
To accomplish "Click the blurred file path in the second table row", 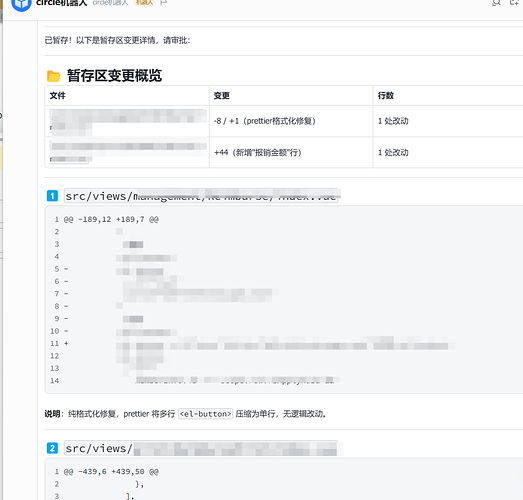I will [x=128, y=152].
